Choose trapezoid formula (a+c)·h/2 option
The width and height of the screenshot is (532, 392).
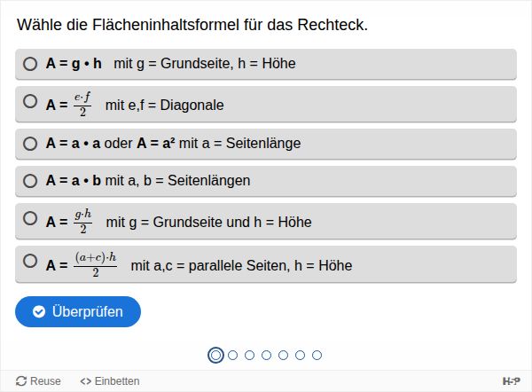[30, 262]
